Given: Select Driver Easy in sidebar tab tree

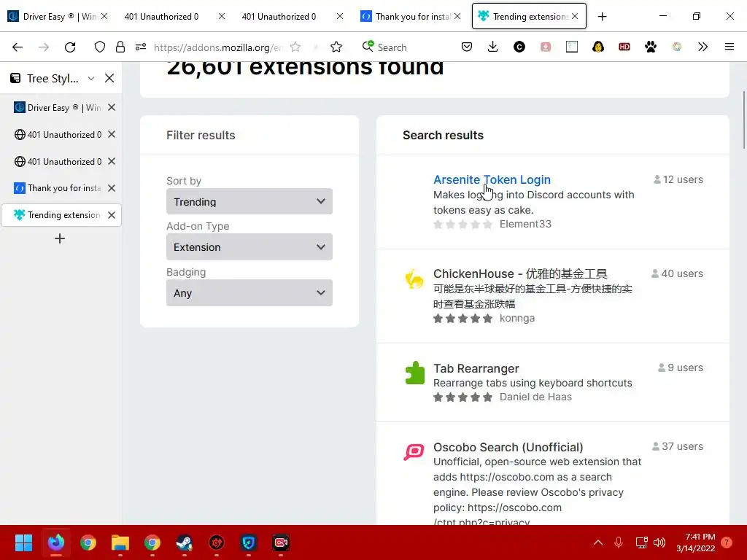Looking at the screenshot, I should tap(61, 108).
